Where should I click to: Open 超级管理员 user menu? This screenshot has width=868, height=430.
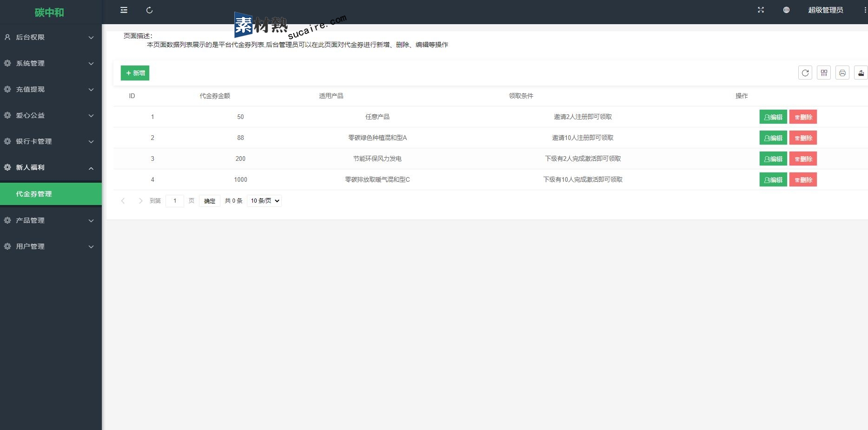coord(825,10)
